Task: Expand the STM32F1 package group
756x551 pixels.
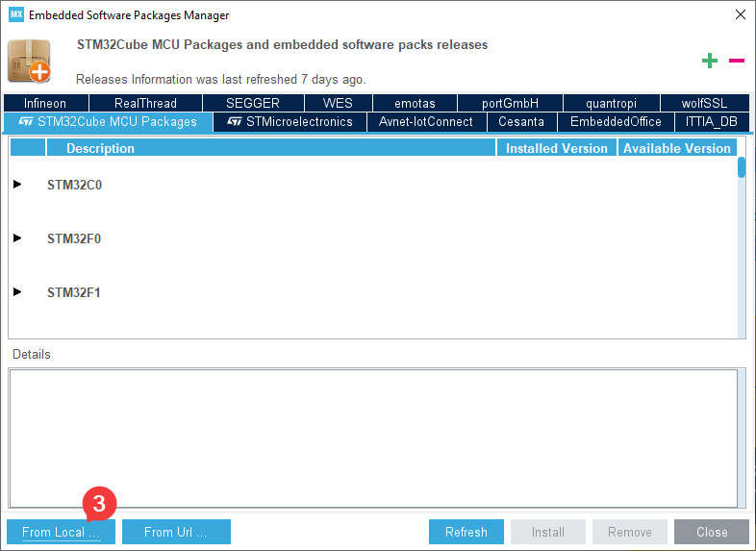Action: [x=17, y=292]
